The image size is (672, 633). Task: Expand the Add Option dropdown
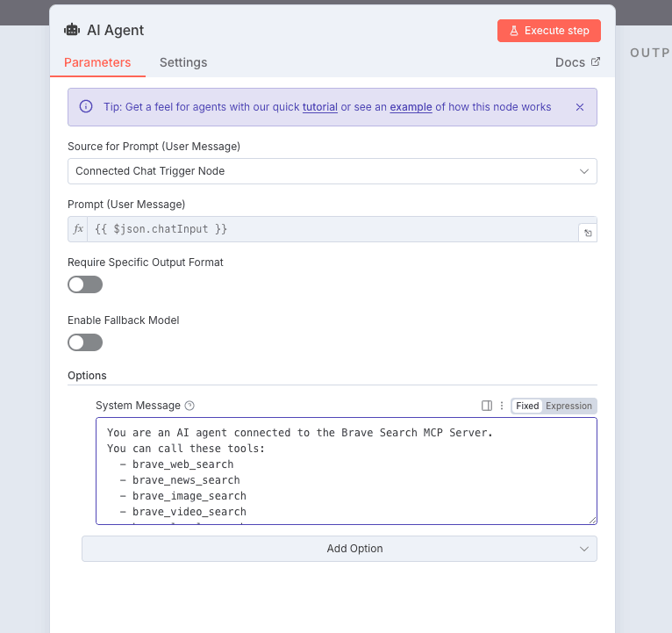[339, 549]
